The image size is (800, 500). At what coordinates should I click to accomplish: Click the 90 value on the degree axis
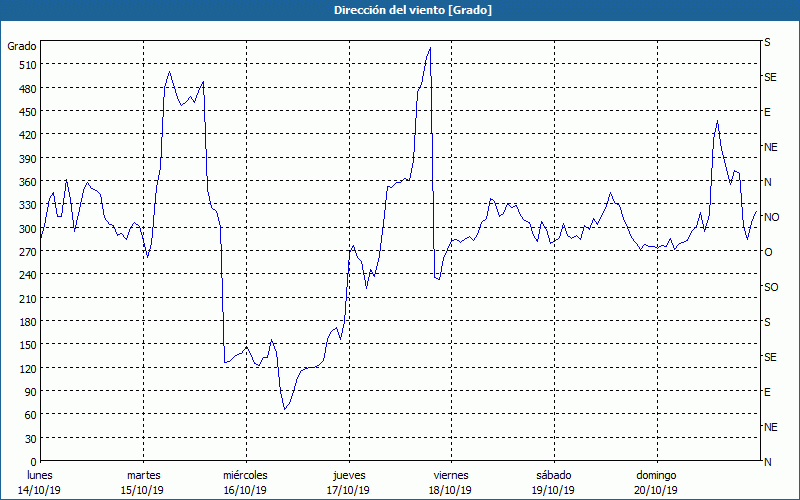coord(30,392)
